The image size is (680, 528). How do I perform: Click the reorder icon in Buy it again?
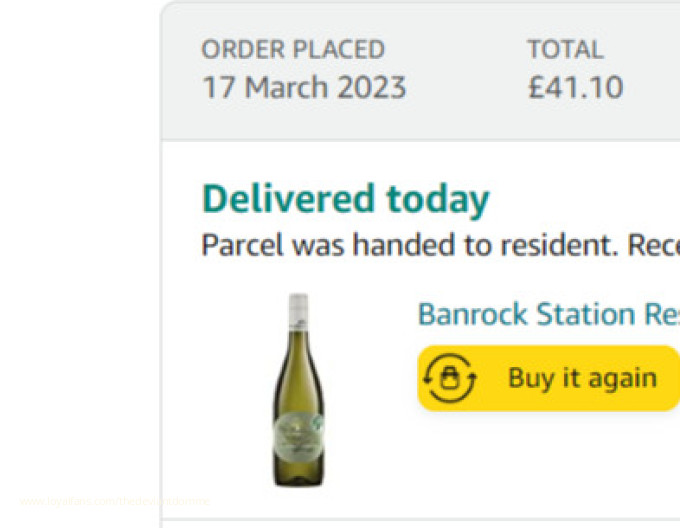tap(450, 378)
